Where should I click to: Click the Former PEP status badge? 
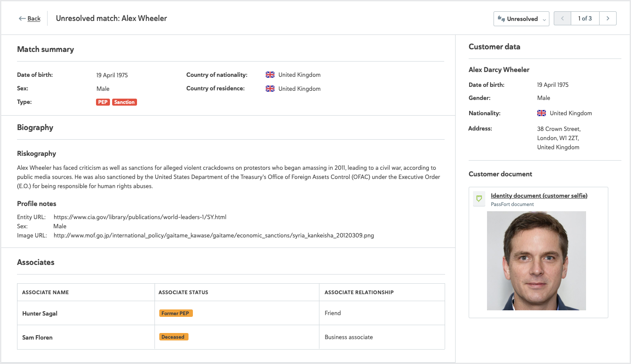[176, 313]
